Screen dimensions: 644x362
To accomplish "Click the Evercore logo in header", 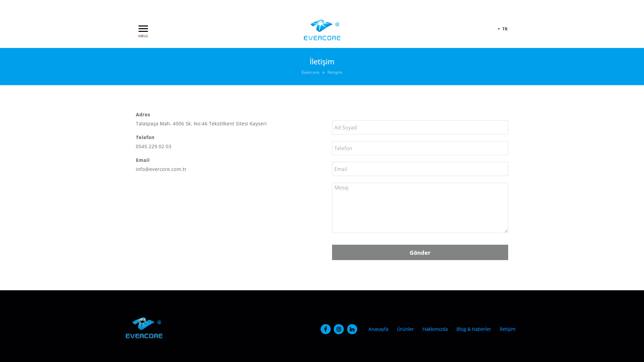I will [x=322, y=30].
